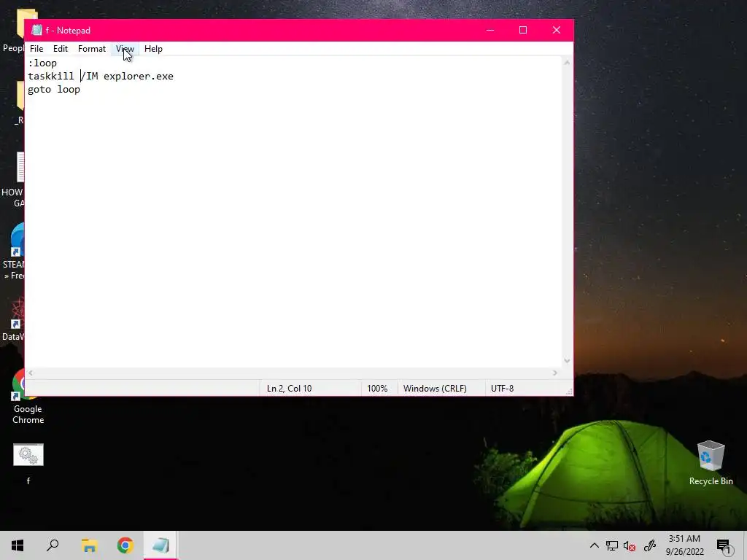Click on 'explorer.exe' text in editor
This screenshot has height=560, width=747.
coord(139,76)
